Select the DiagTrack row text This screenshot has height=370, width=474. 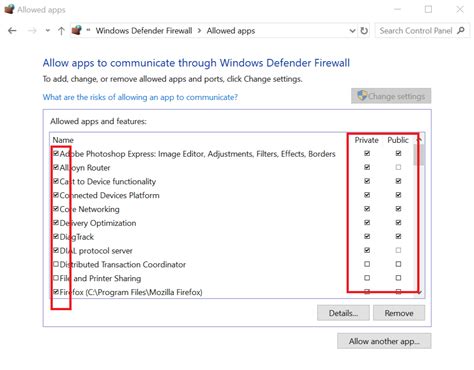click(77, 237)
